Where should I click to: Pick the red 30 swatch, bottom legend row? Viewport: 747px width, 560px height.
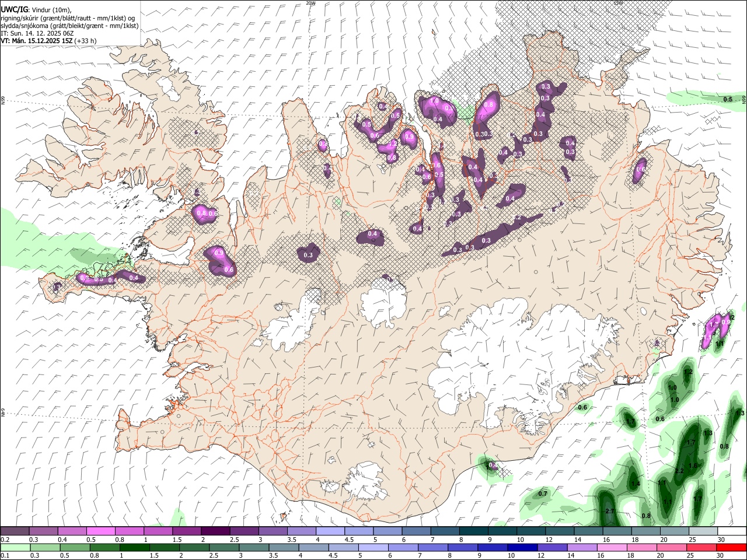point(731,547)
